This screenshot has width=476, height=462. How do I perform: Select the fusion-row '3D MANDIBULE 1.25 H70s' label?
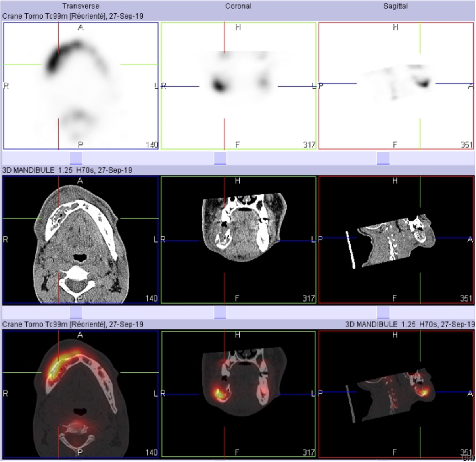coord(410,324)
